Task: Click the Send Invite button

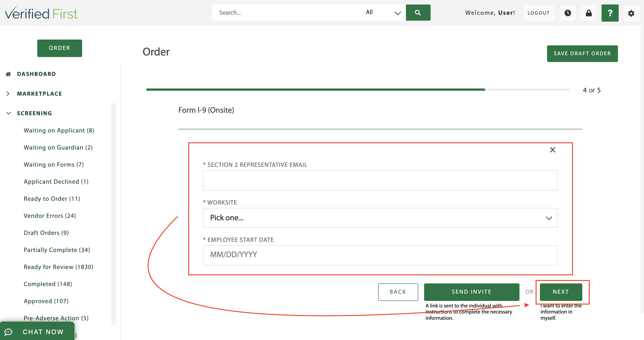Action: pyautogui.click(x=471, y=292)
